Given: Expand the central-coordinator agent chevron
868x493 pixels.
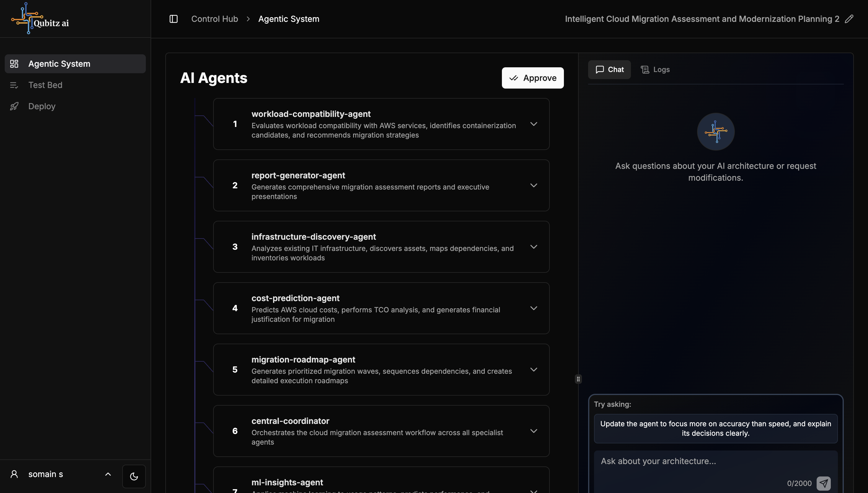Looking at the screenshot, I should pos(533,431).
